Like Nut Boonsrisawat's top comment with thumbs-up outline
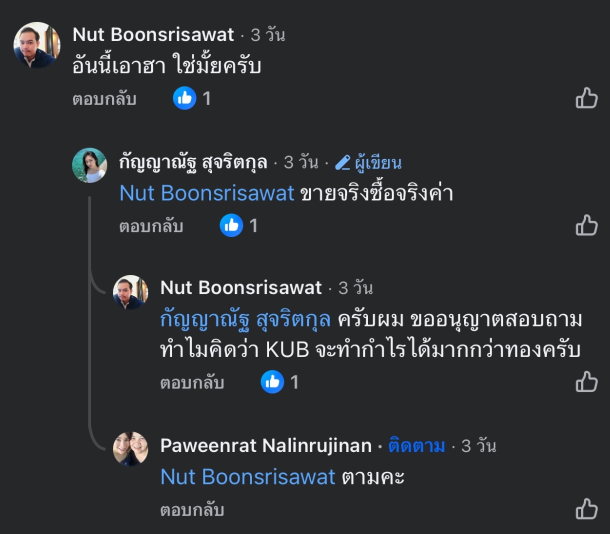The width and height of the screenshot is (610, 534). point(586,98)
